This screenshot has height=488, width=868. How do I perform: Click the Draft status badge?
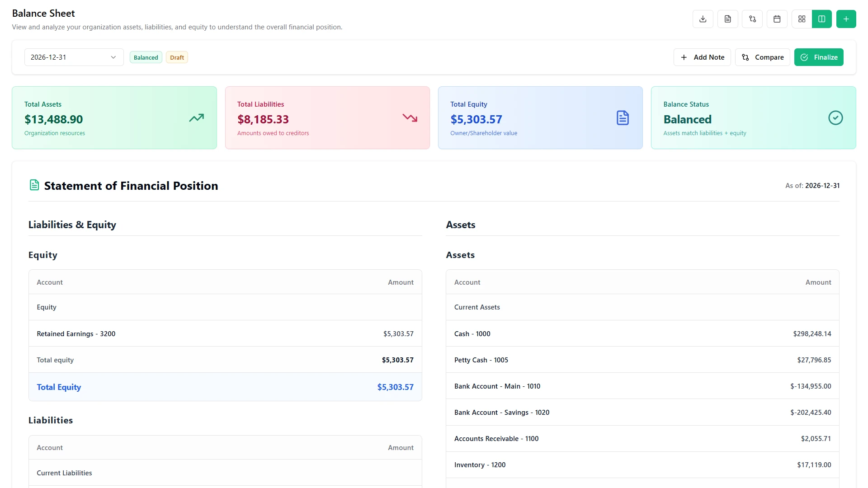pyautogui.click(x=177, y=57)
